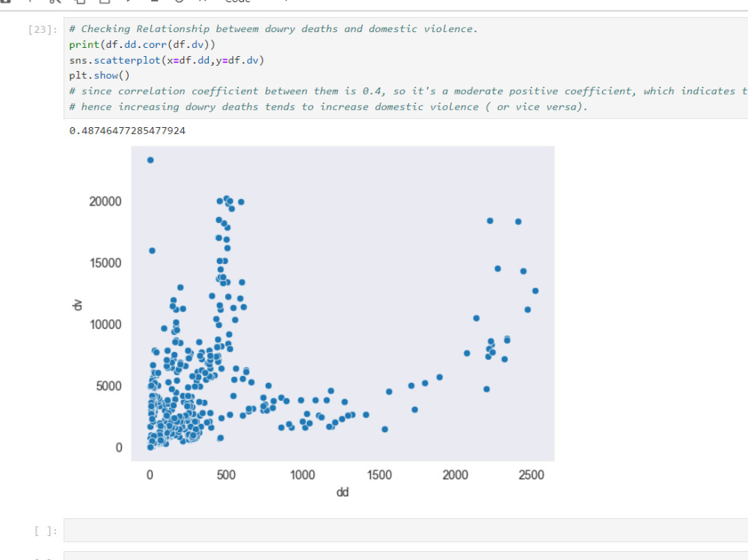Click the x-axis tick label 2500
Viewport: 748px width, 560px height.
click(x=531, y=475)
